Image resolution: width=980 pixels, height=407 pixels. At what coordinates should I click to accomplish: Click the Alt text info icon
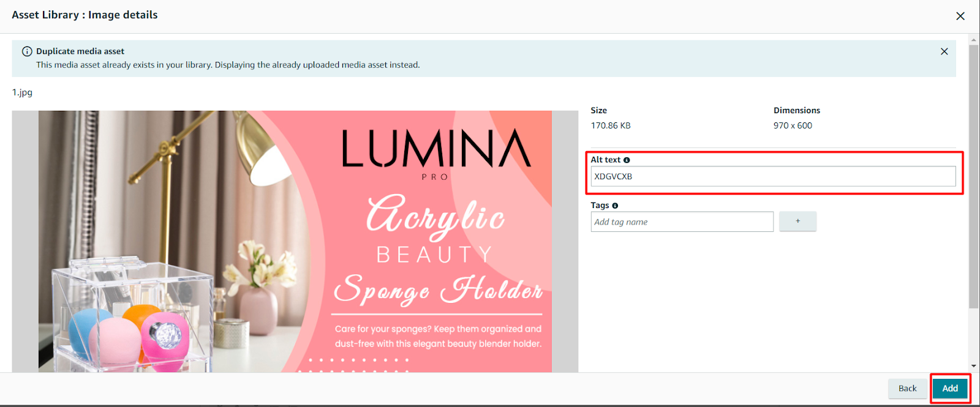[627, 160]
